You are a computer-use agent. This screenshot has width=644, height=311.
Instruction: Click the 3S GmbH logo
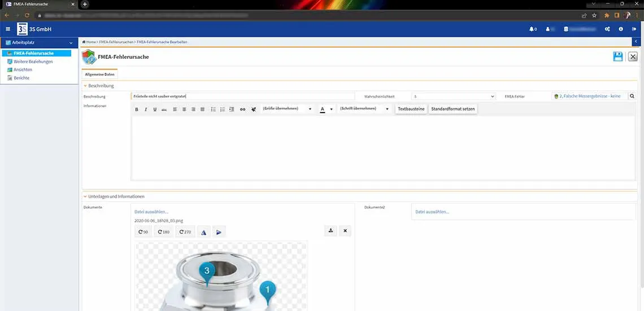point(22,29)
